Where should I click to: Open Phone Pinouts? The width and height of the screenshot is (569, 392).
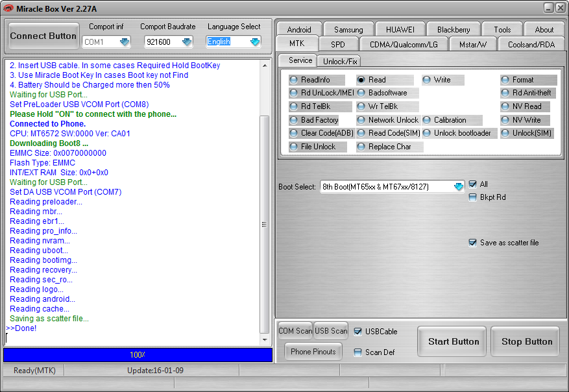(x=313, y=351)
